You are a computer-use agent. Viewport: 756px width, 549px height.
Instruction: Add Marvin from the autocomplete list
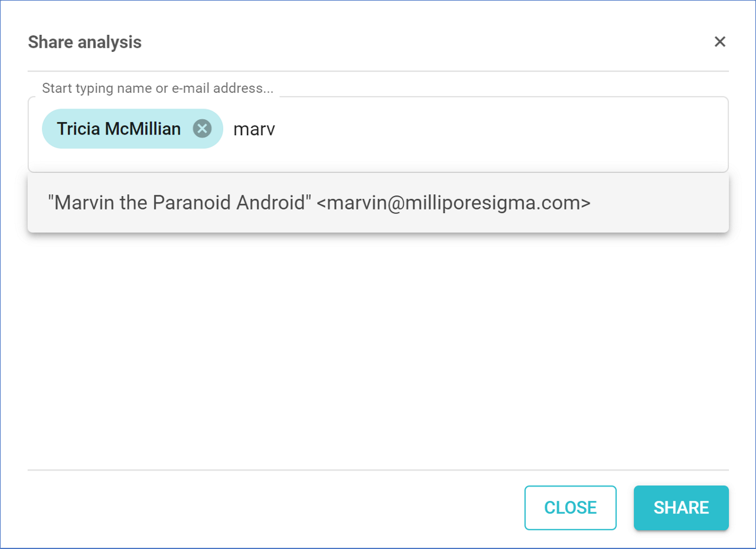pyautogui.click(x=319, y=203)
